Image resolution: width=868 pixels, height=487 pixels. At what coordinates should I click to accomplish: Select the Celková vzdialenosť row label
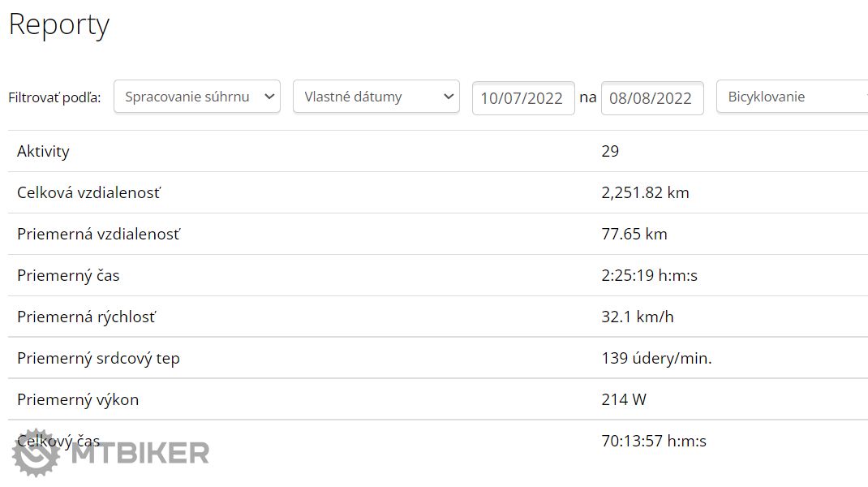click(88, 192)
